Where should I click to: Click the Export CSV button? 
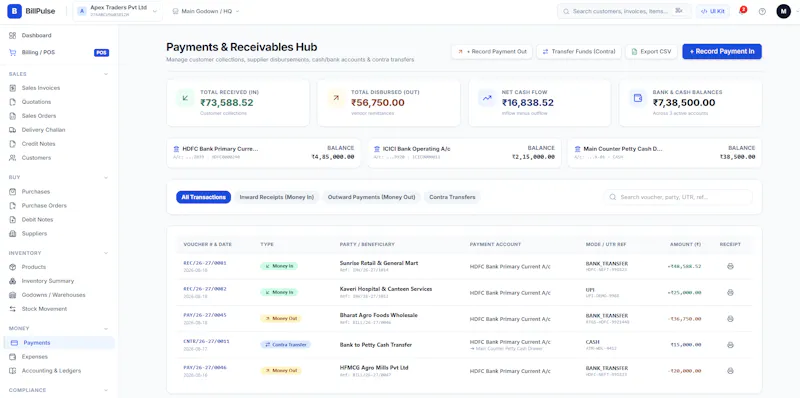651,52
